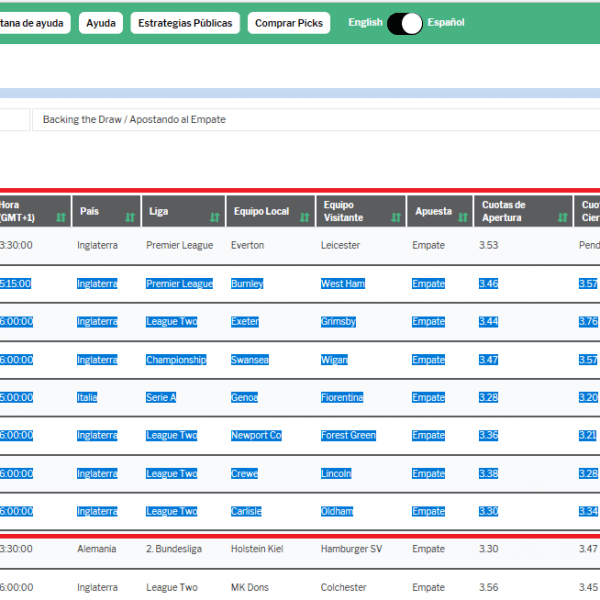Select the Carlisle cell

246,512
